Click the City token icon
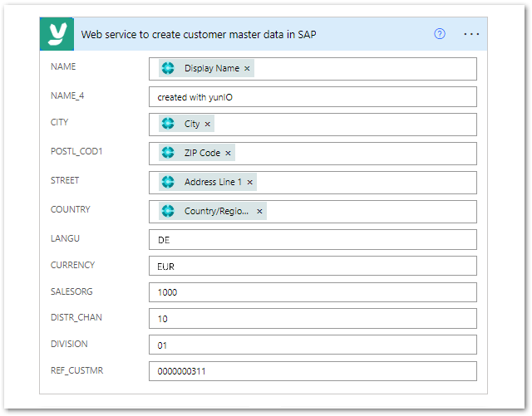 click(x=168, y=124)
